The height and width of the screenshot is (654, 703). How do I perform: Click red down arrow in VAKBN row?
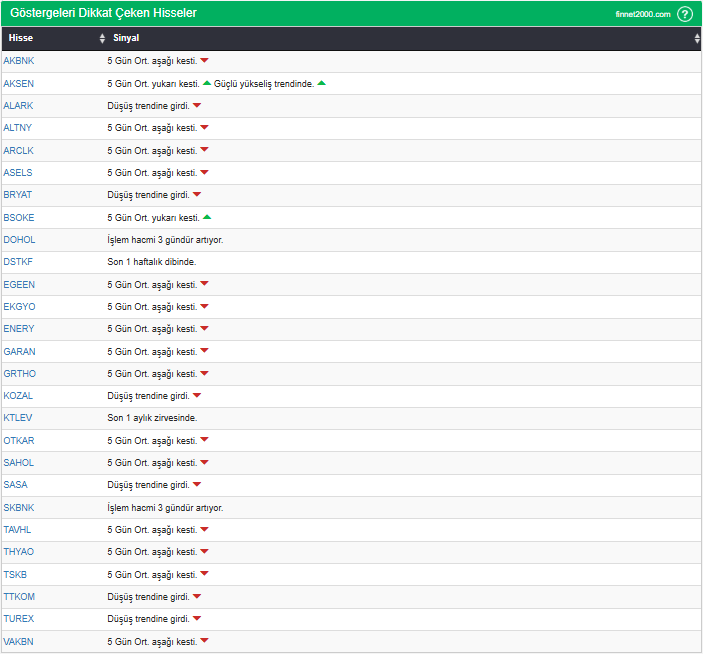tap(204, 641)
